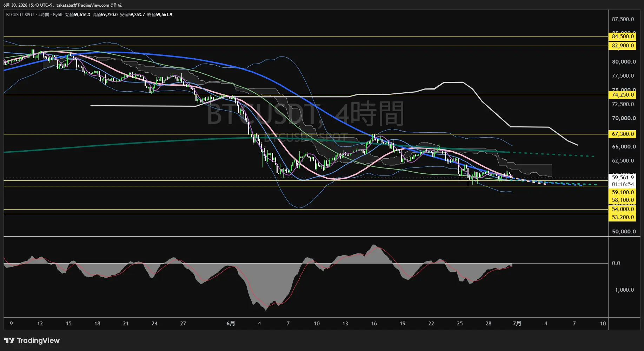Click the 終値59,561.9 close value
The width and height of the screenshot is (644, 351).
pos(160,15)
